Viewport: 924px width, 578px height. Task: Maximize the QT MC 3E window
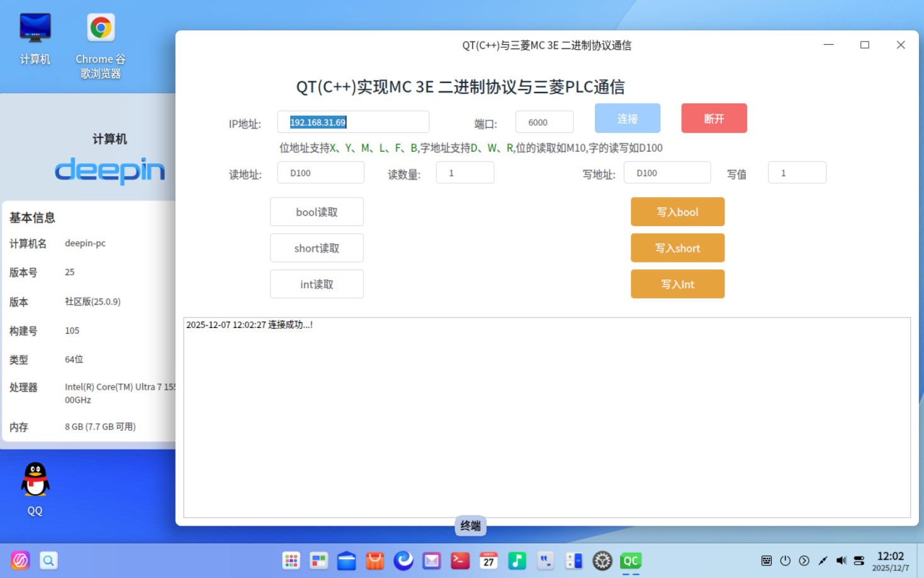coord(865,45)
